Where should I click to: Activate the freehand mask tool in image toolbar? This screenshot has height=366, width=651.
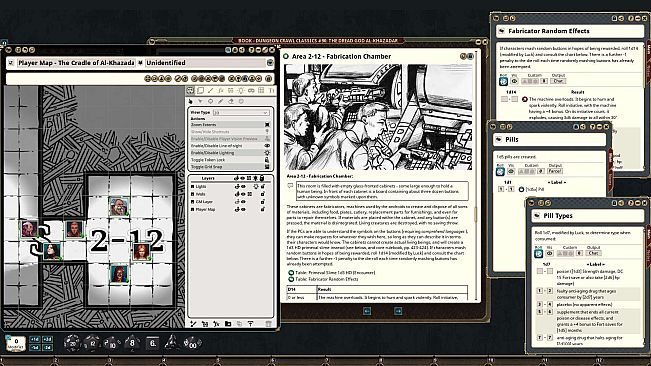coord(200,90)
